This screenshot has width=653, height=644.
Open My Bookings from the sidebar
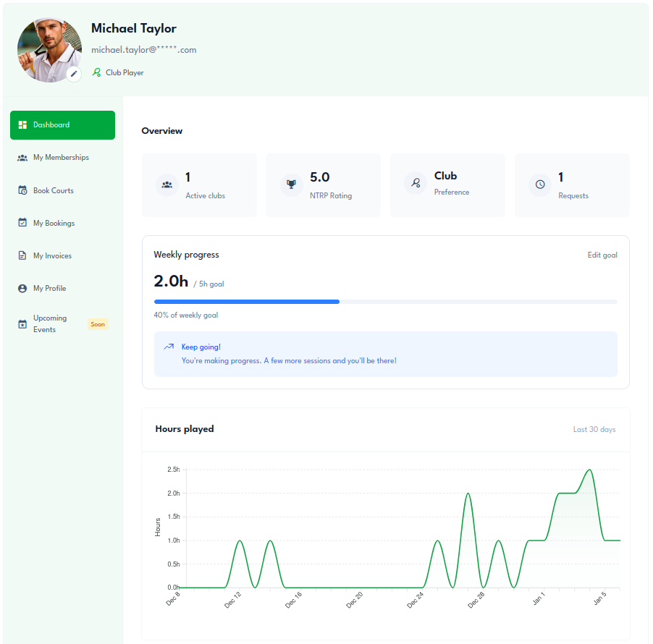point(54,224)
